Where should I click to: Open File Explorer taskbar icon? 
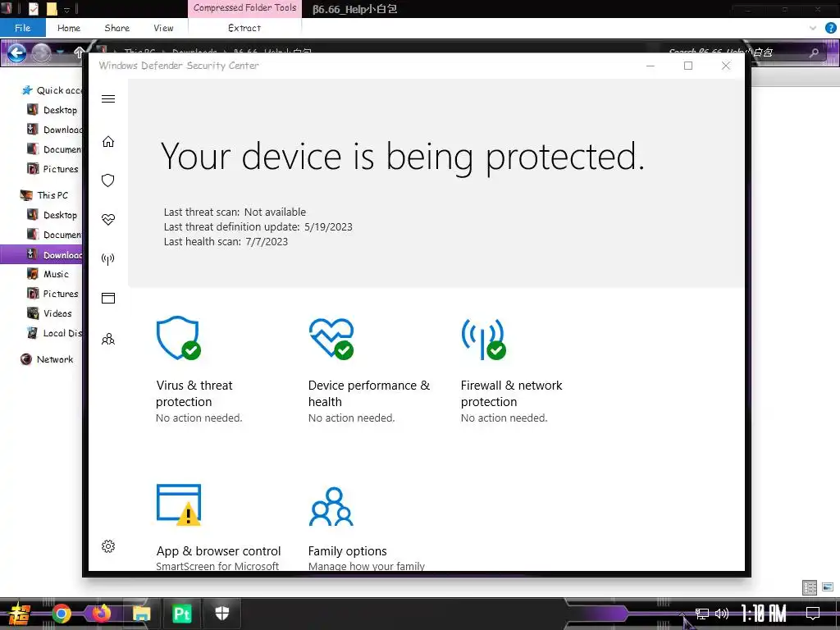[x=141, y=614]
